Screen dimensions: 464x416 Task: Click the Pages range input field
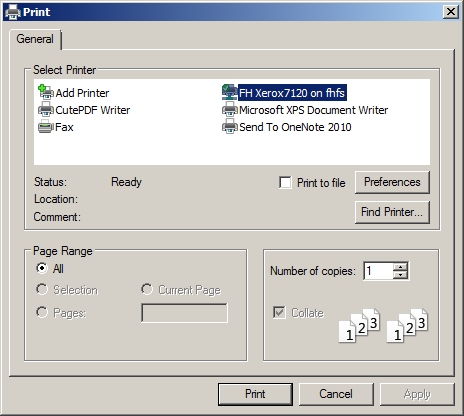184,313
